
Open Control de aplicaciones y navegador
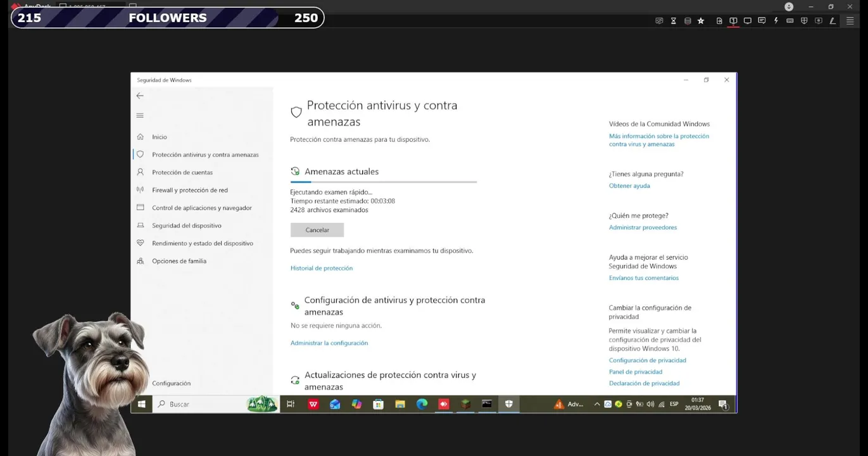tap(202, 208)
